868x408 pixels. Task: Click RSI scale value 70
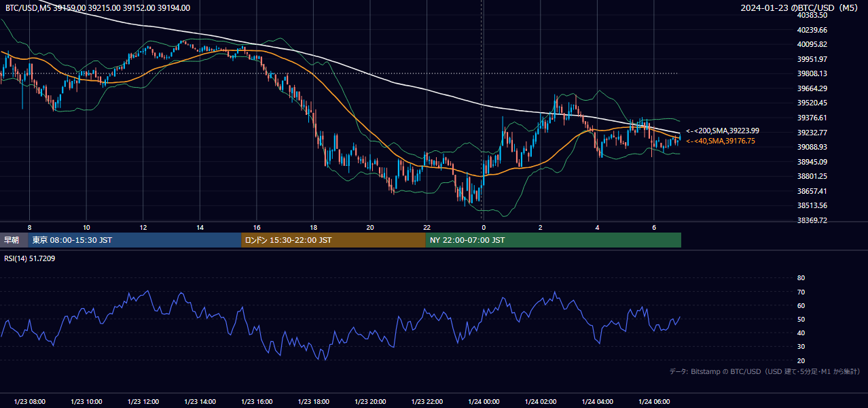(x=801, y=292)
